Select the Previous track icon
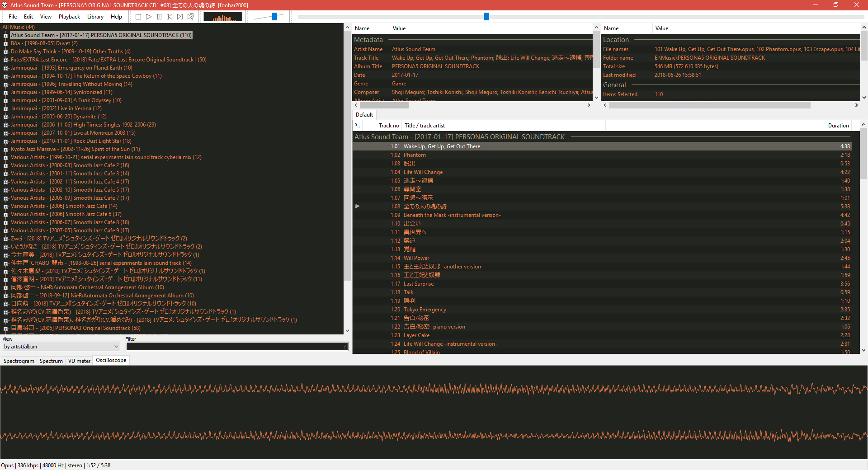The height and width of the screenshot is (470, 868). point(170,17)
